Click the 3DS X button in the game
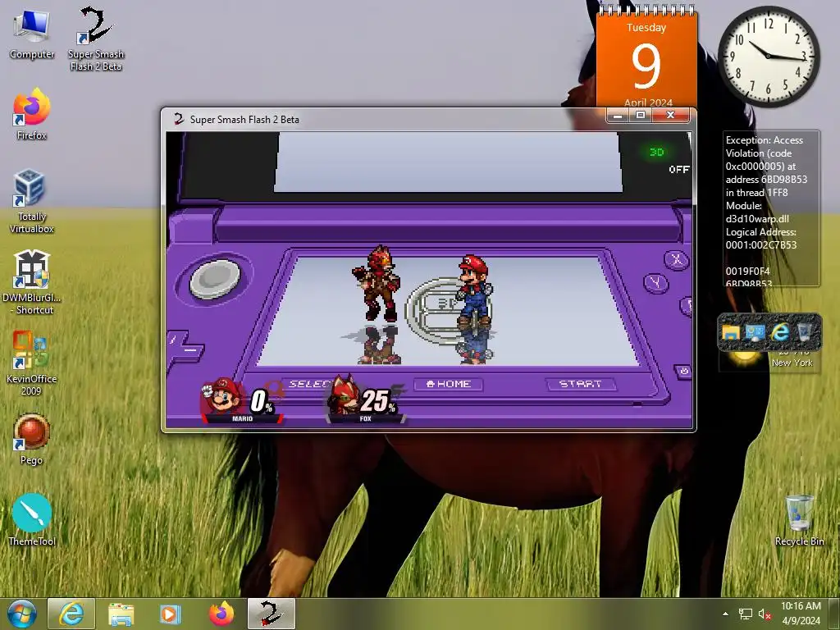The height and width of the screenshot is (630, 840). [677, 260]
